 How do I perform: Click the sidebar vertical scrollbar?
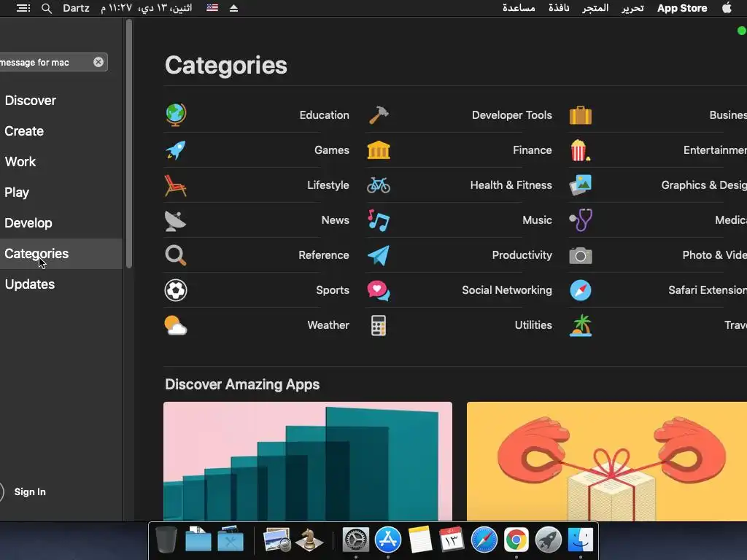coord(129,143)
